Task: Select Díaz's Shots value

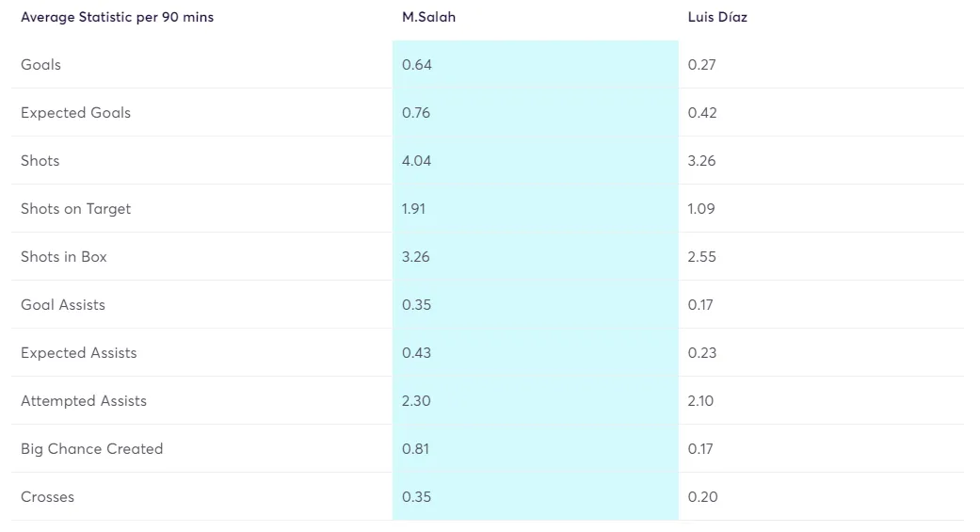Action: coord(702,161)
